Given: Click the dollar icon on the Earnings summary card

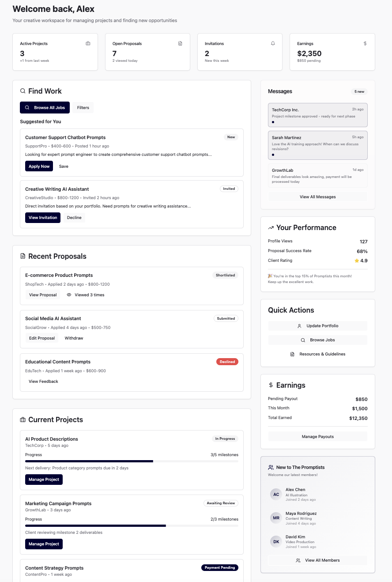Looking at the screenshot, I should [365, 43].
